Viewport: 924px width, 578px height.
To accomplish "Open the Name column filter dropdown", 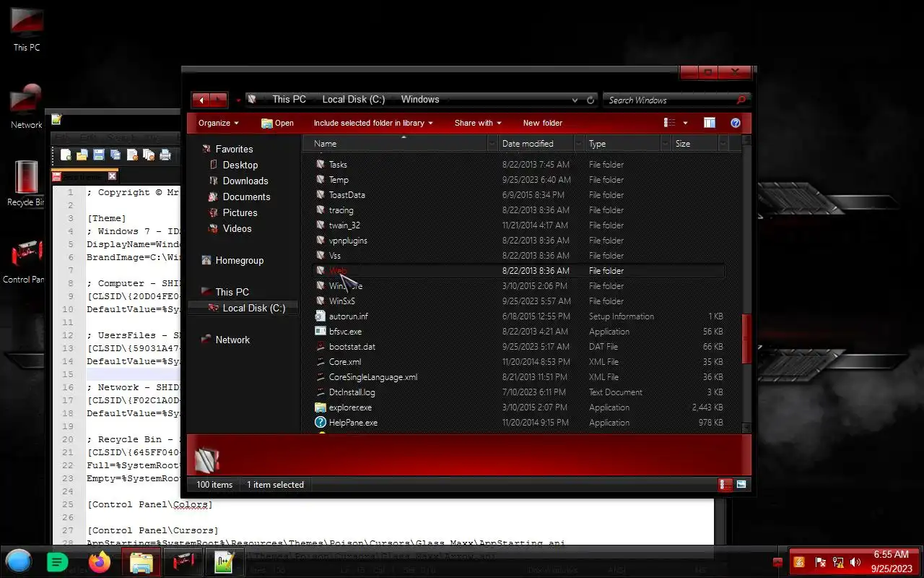I will coord(493,144).
